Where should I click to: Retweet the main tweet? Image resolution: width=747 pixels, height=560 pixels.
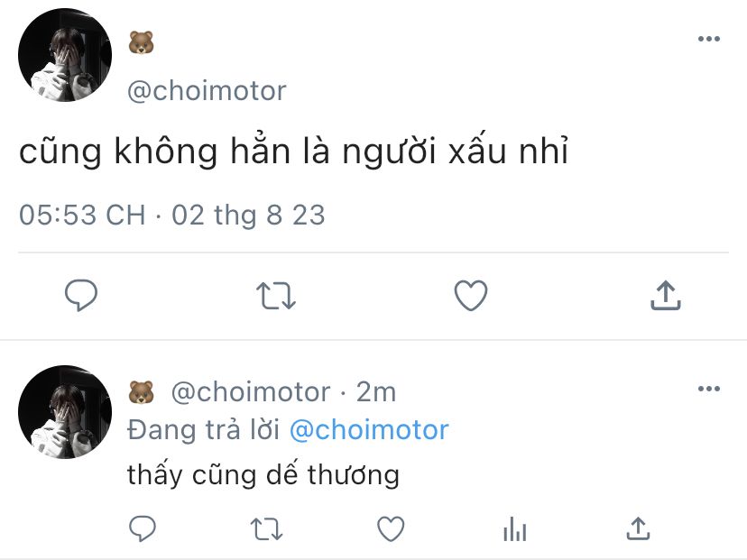276,296
